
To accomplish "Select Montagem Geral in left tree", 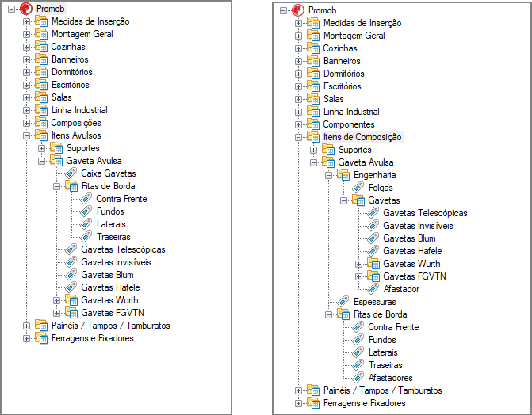I will [82, 34].
